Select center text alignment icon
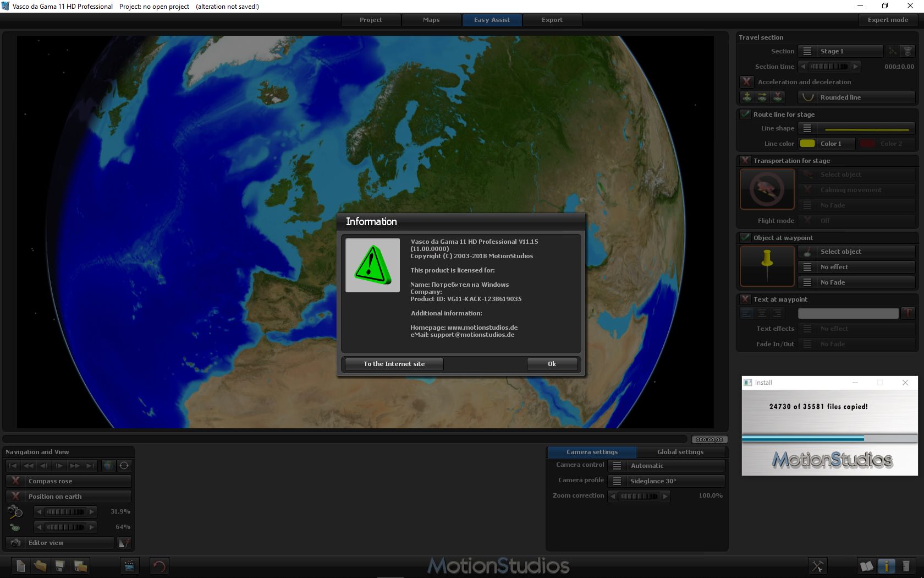This screenshot has width=924, height=578. coord(762,313)
